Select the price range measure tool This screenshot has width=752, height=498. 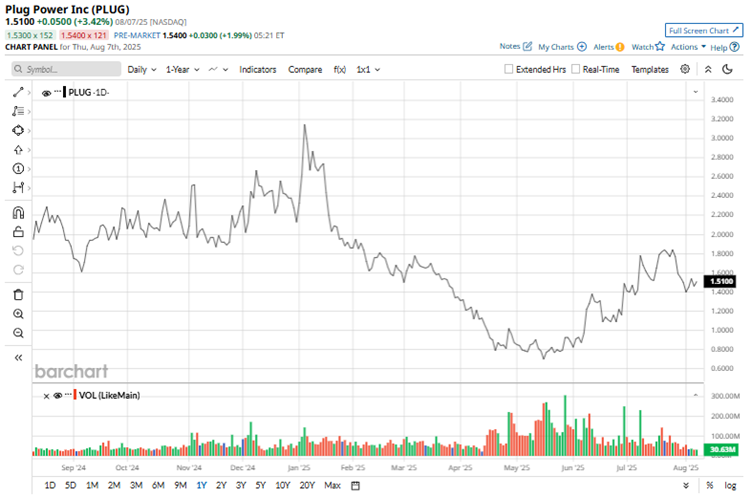pos(18,188)
